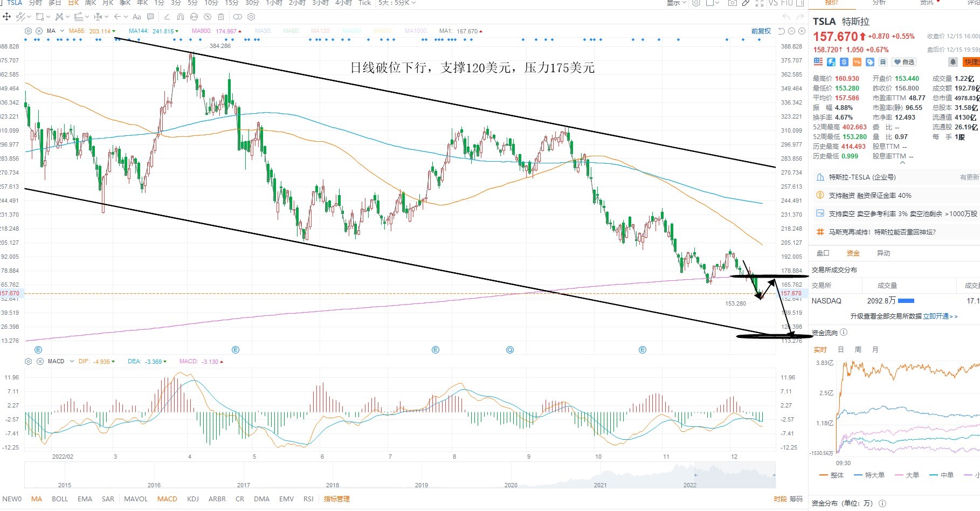Toggle MA900 line visibility
The height and width of the screenshot is (511, 980).
pyautogui.click(x=217, y=31)
